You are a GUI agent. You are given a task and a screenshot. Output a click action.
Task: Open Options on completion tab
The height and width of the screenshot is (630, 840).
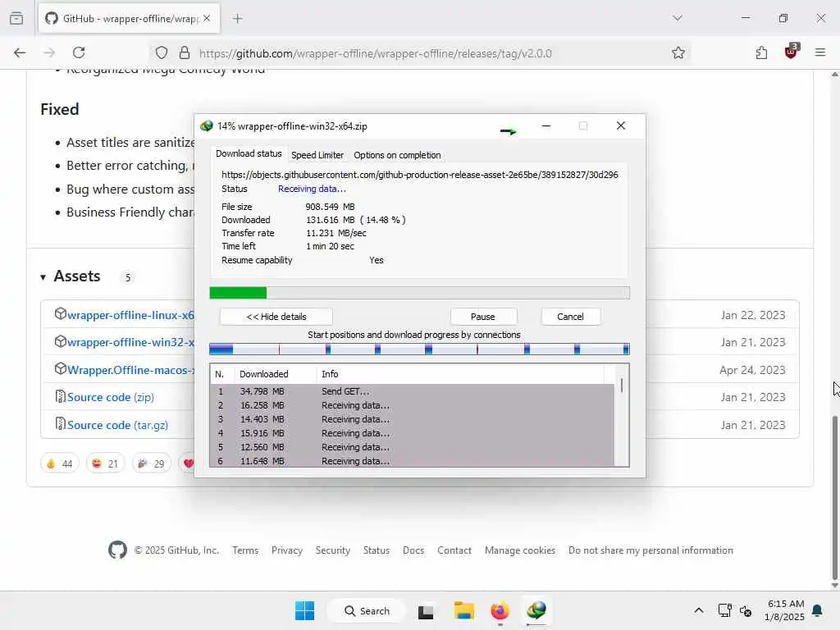[397, 155]
